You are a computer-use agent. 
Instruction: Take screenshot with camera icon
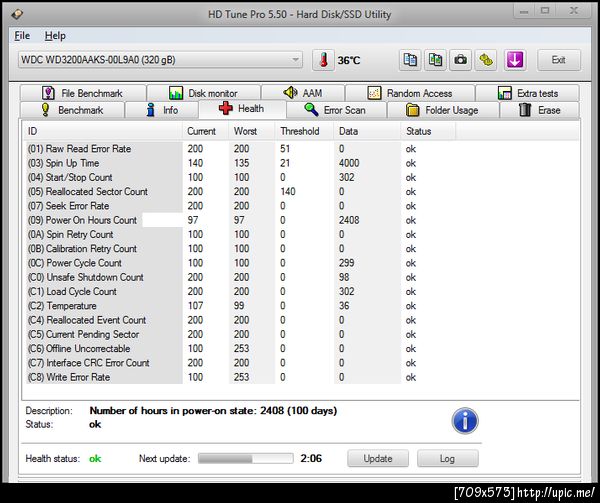tap(460, 60)
